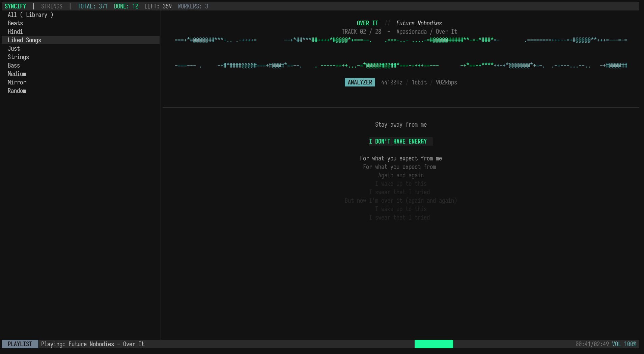644x354 pixels.
Task: Click the VOL 100% volume indicator
Action: coord(624,344)
